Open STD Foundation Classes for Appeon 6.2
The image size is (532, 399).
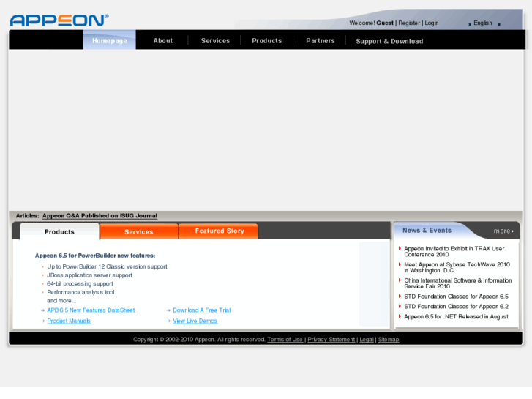click(x=456, y=307)
